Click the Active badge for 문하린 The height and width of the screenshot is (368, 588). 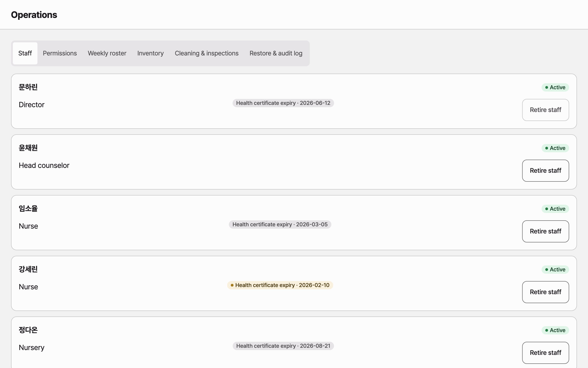pyautogui.click(x=555, y=87)
